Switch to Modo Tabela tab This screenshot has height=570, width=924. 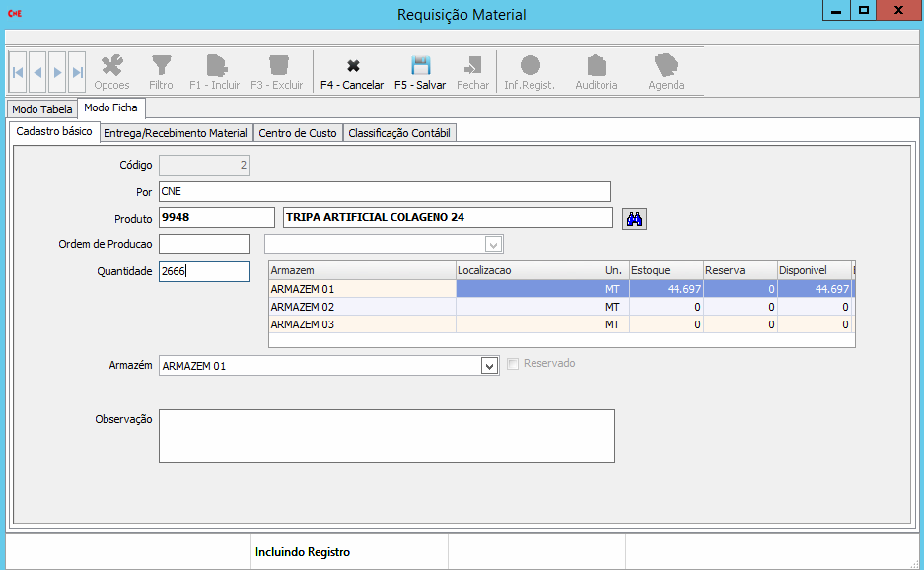pyautogui.click(x=42, y=109)
